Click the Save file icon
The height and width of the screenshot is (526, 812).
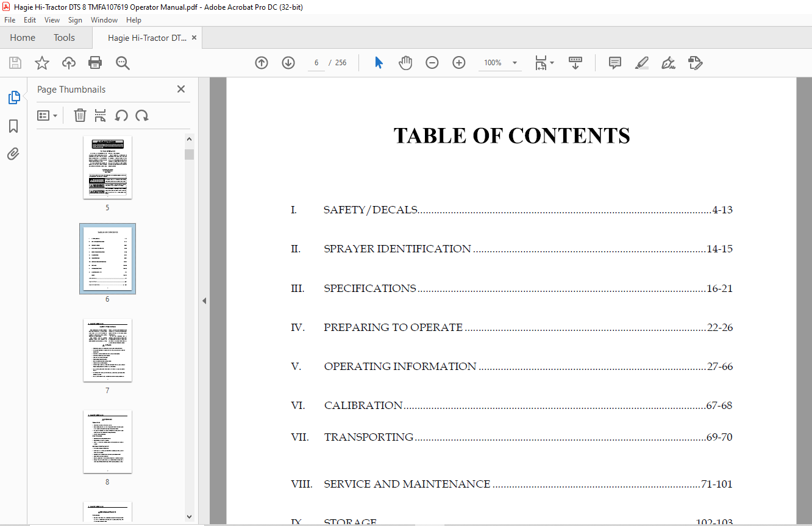pos(15,63)
